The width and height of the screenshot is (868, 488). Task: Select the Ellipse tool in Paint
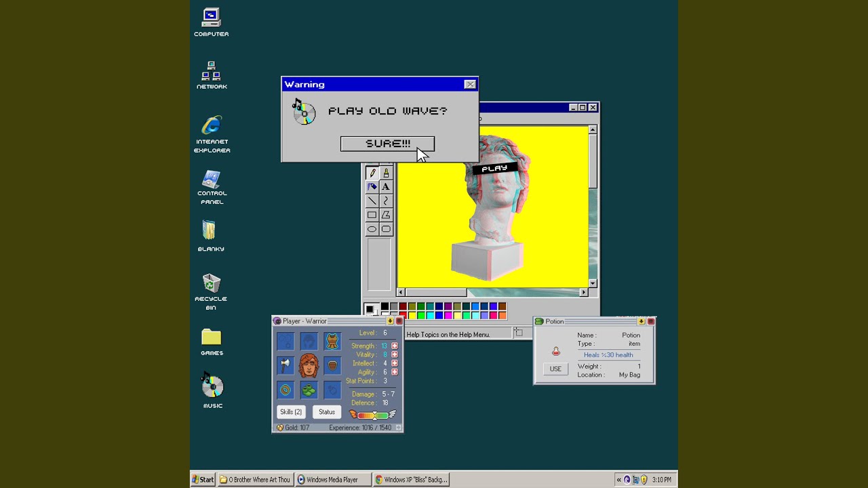click(372, 229)
